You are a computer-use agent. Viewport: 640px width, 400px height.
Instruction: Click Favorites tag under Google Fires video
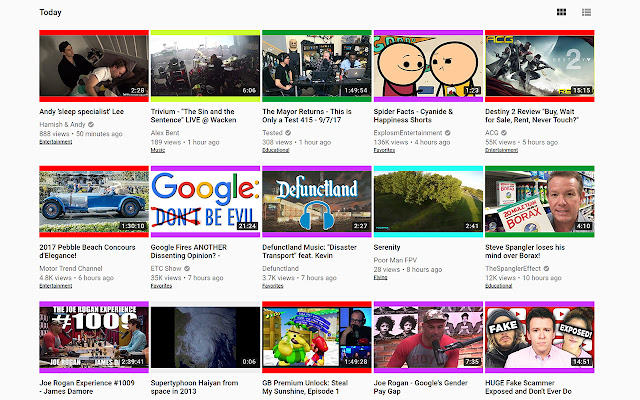[x=162, y=286]
